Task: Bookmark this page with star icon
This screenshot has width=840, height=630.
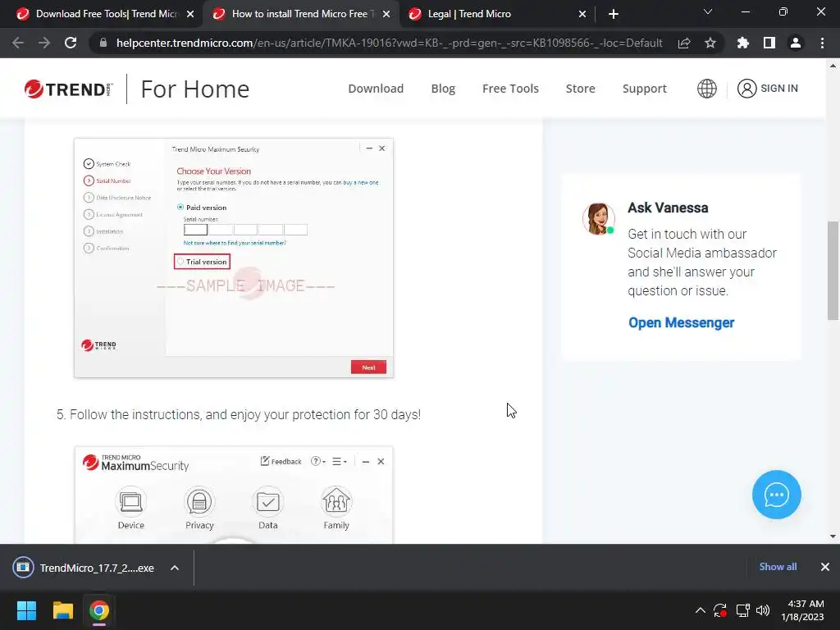Action: 710,43
